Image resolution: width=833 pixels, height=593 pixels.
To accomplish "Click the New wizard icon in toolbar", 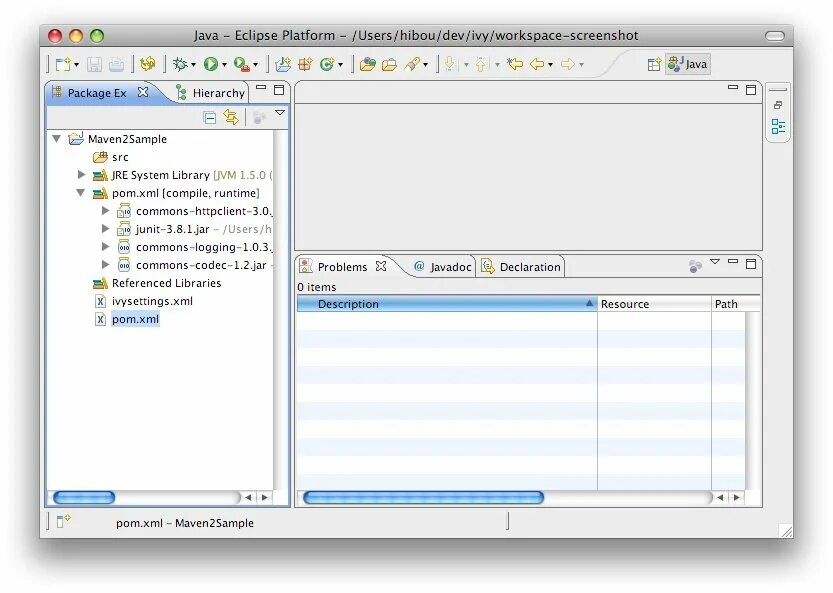I will pos(63,64).
